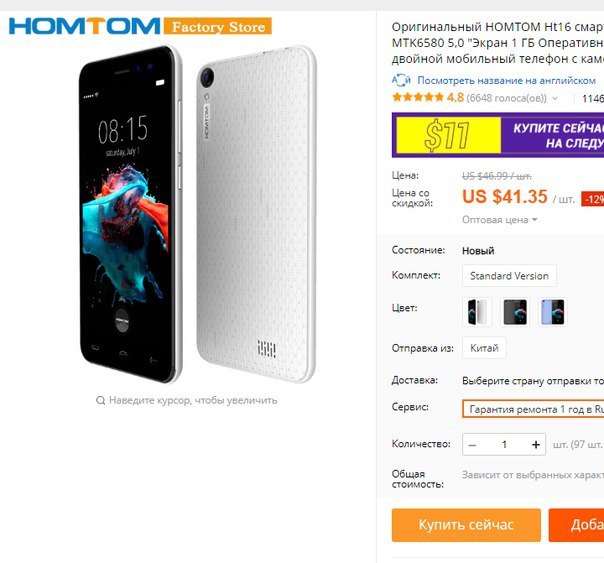The width and height of the screenshot is (604, 563).
Task: Select the white phone color swatch
Action: (477, 312)
